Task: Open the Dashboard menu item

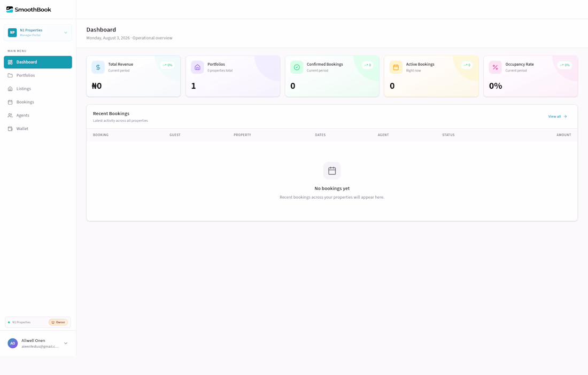Action: [38, 62]
